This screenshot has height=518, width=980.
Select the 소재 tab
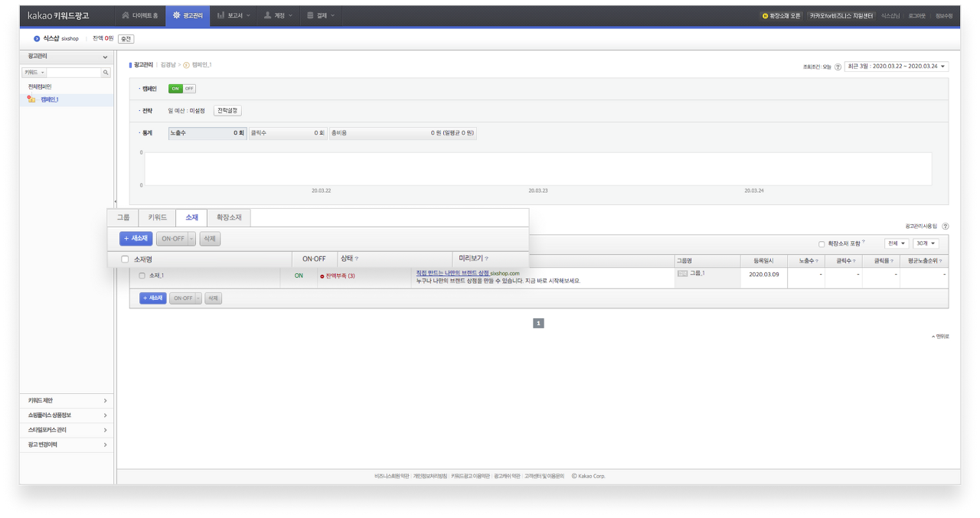[191, 217]
